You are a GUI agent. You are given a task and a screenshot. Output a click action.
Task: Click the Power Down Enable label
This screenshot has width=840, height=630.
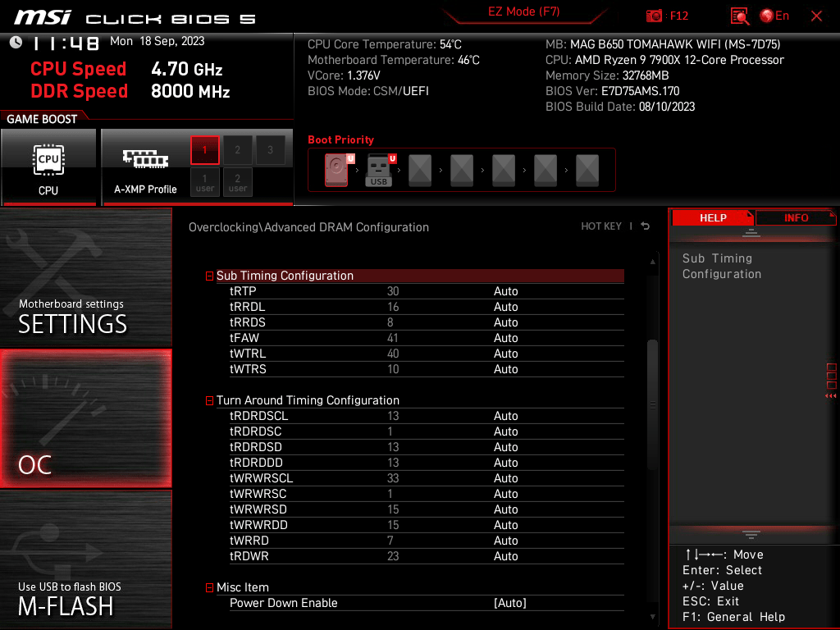point(283,603)
